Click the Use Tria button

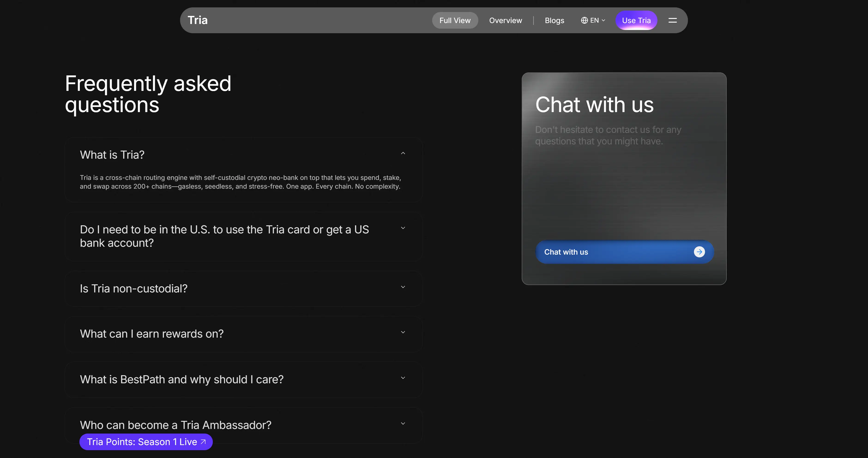(x=636, y=21)
